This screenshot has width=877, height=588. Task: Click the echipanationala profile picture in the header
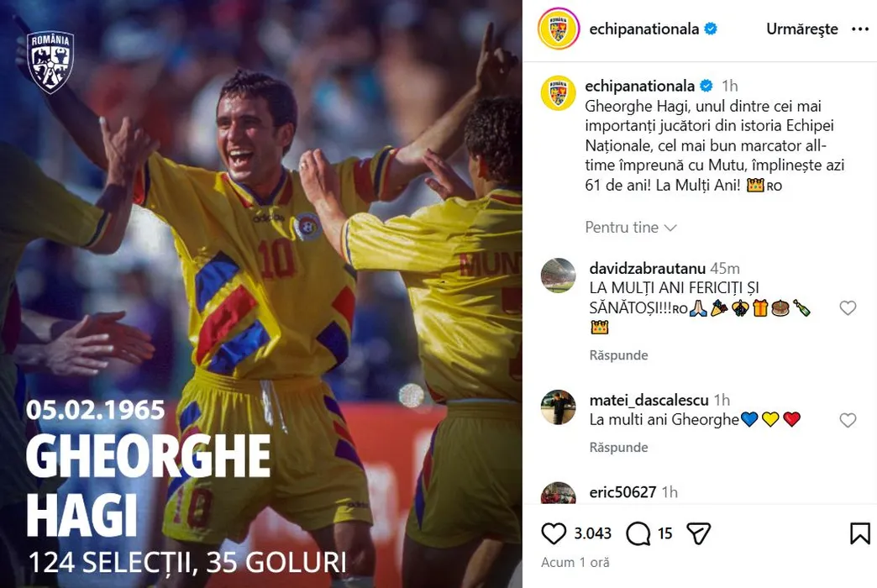pos(558,29)
